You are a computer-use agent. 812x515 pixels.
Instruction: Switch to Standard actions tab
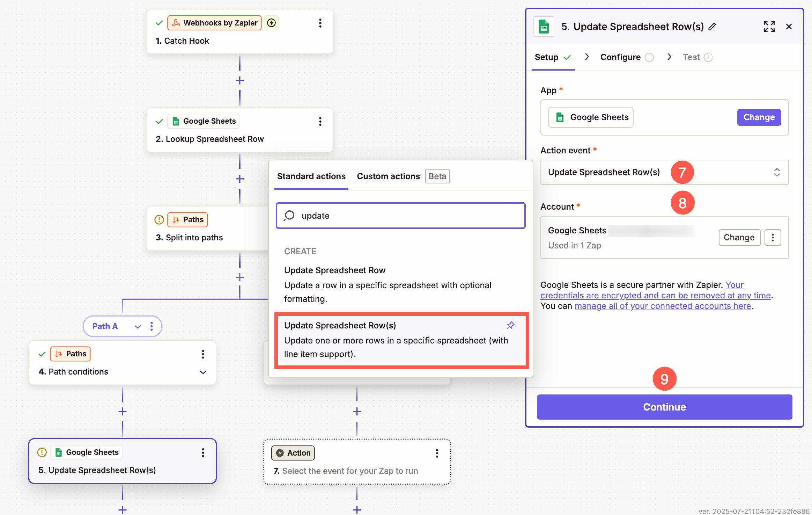tap(311, 176)
